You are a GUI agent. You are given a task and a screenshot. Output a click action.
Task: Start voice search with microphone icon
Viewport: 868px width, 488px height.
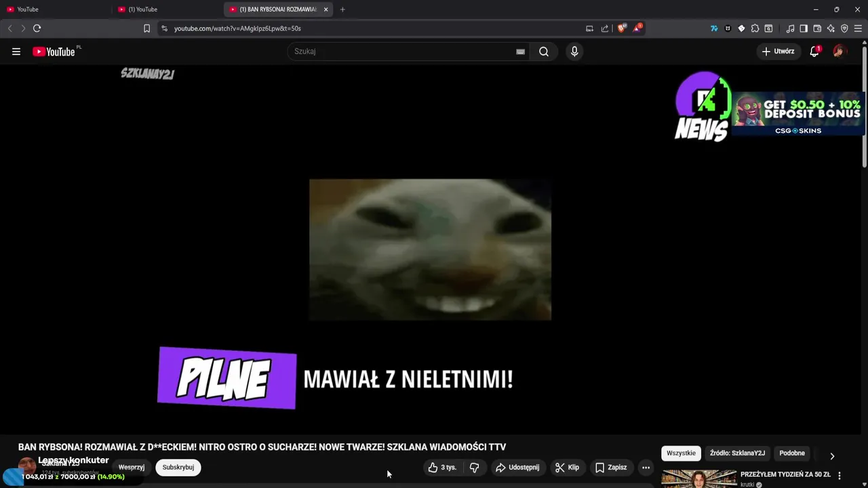pyautogui.click(x=574, y=52)
